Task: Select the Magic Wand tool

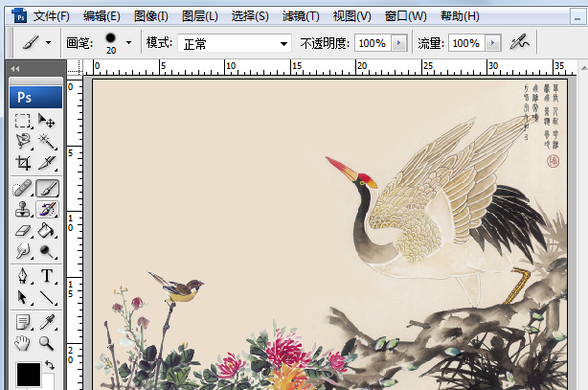Action: point(47,142)
